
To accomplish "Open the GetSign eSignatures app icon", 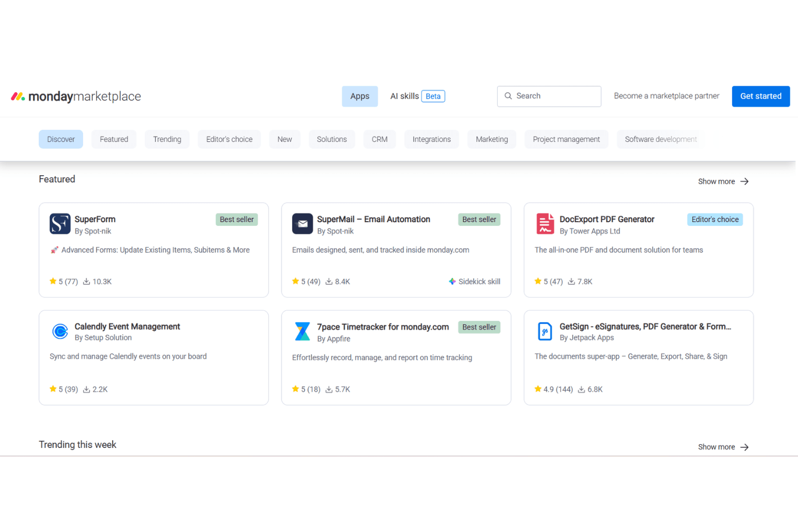I will (x=545, y=331).
